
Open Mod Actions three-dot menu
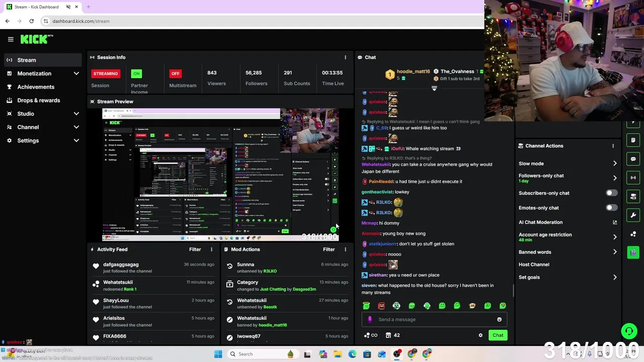click(345, 249)
